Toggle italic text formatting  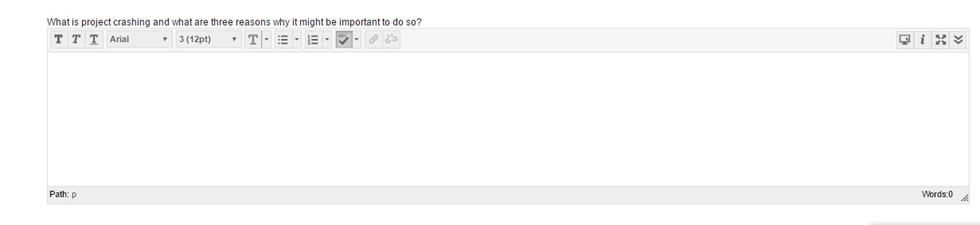click(x=76, y=39)
